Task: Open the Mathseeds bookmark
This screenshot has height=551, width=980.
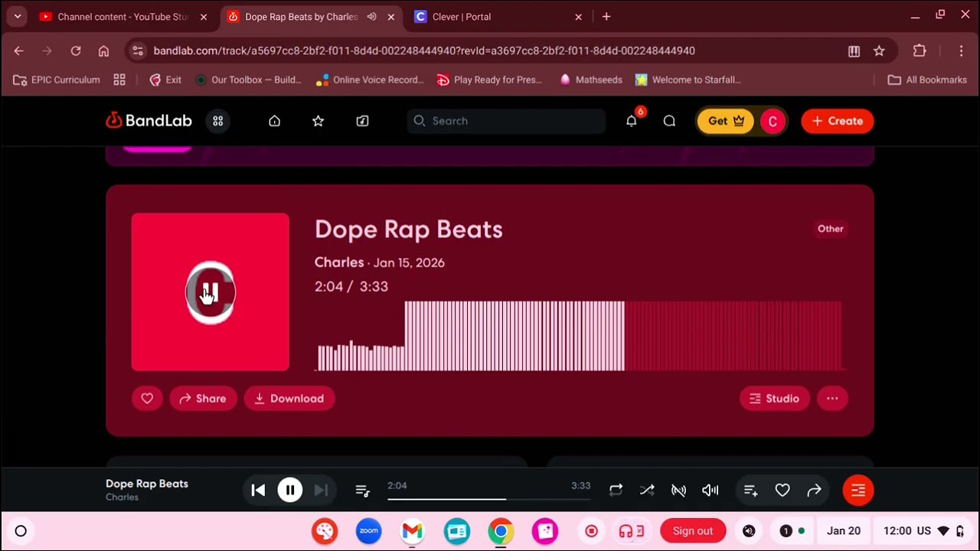Action: (x=591, y=80)
